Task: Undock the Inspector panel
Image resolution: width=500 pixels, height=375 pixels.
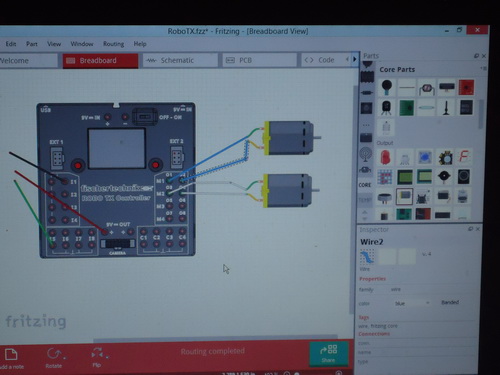Action: [471, 229]
